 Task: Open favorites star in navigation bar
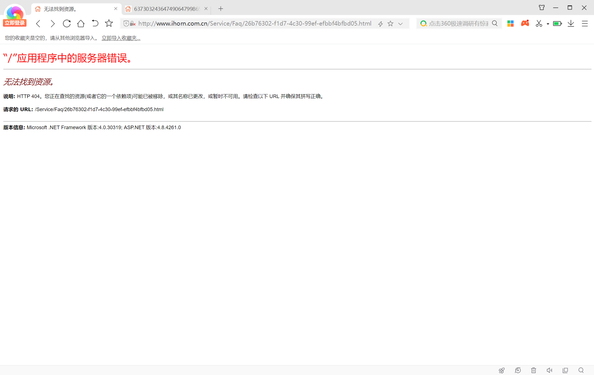109,23
